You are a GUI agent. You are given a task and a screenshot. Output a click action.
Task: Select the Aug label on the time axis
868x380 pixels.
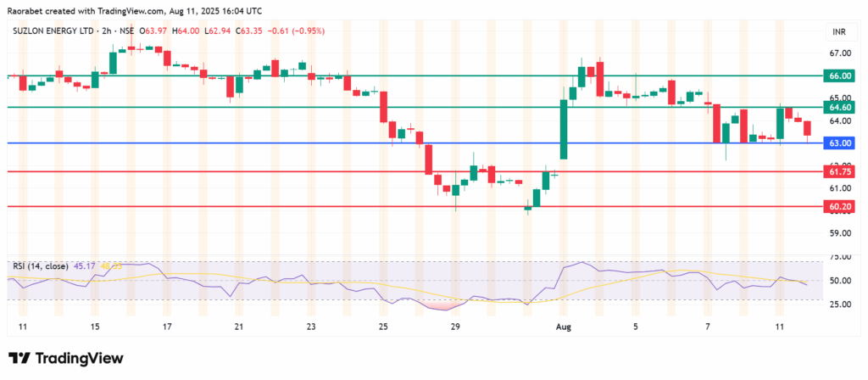click(562, 326)
